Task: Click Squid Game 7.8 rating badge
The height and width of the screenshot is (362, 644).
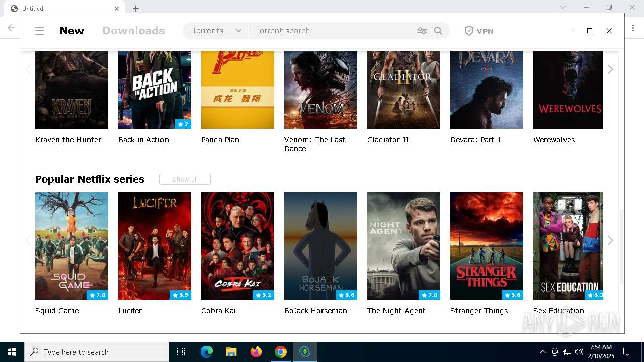Action: click(97, 295)
